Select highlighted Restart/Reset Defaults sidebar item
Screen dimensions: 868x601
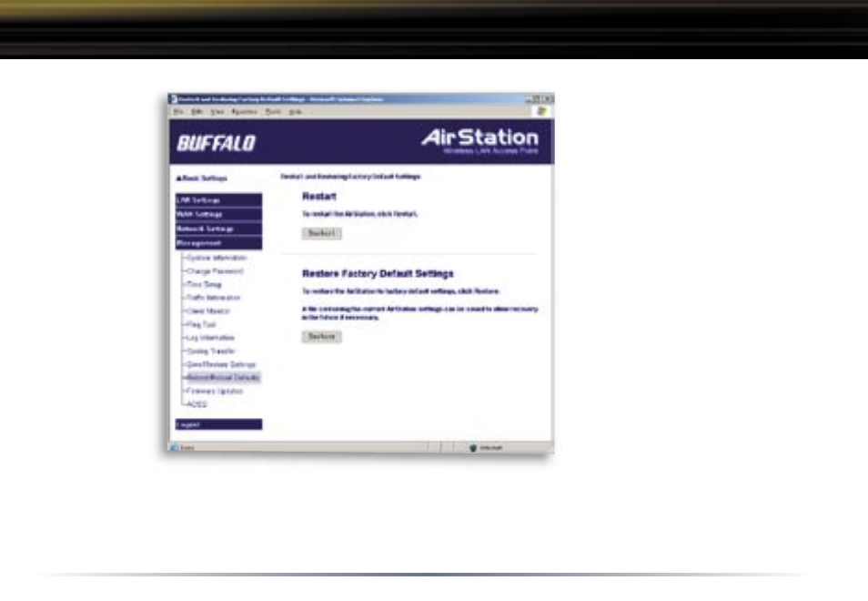tap(223, 378)
